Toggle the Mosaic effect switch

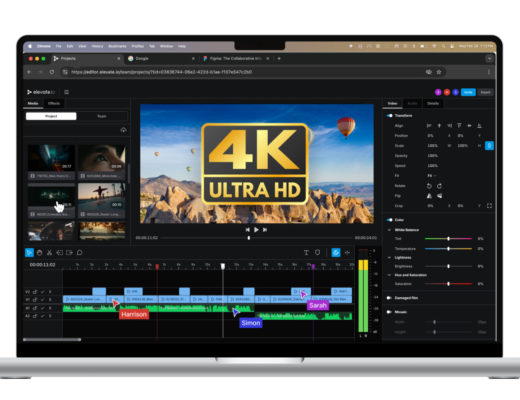(389, 312)
